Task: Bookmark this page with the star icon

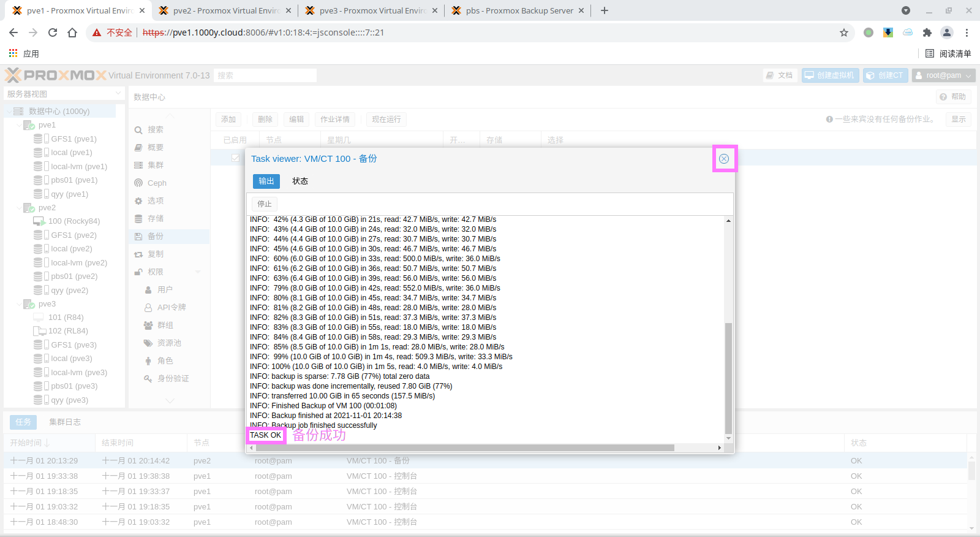Action: [x=844, y=32]
